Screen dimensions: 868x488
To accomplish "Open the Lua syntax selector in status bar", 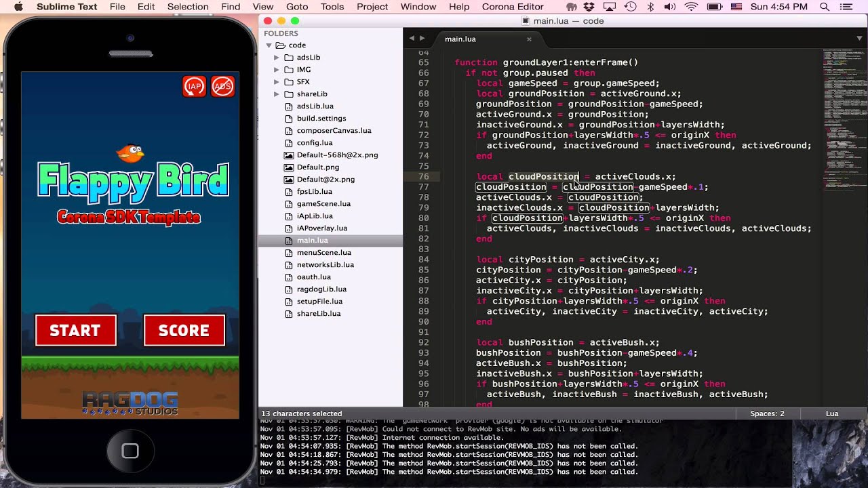I will coord(832,413).
